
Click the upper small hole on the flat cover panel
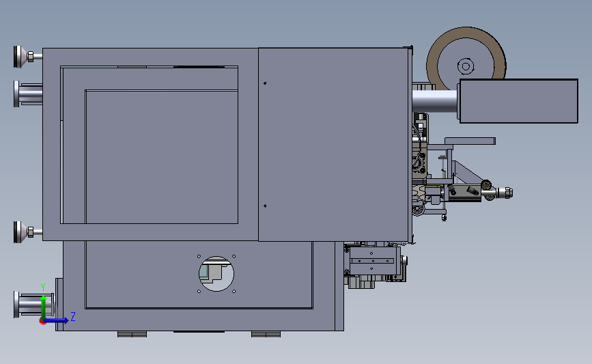[265, 83]
